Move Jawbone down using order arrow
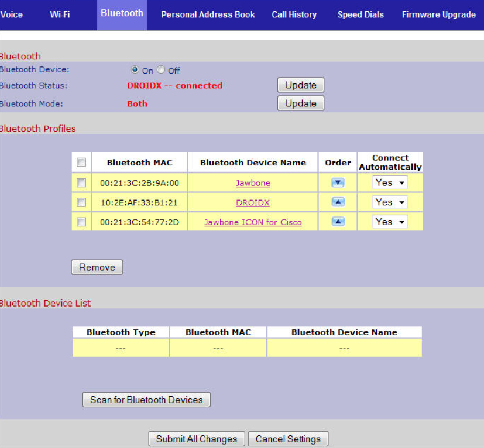 [x=338, y=183]
